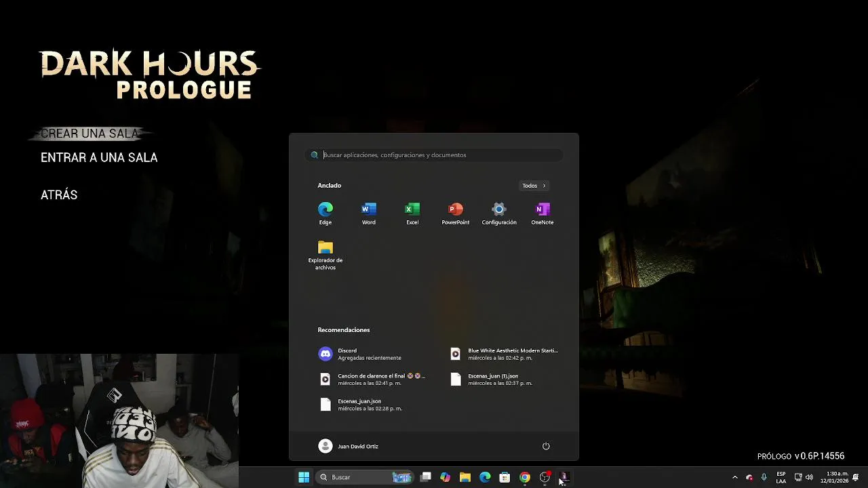This screenshot has width=868, height=488.
Task: Open Edge from pinned apps
Action: (325, 213)
